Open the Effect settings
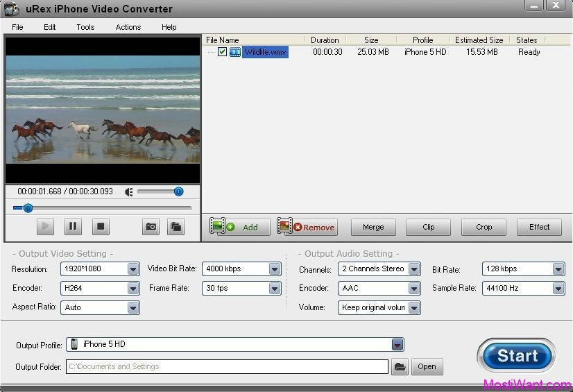Image resolution: width=573 pixels, height=392 pixels. coord(540,228)
